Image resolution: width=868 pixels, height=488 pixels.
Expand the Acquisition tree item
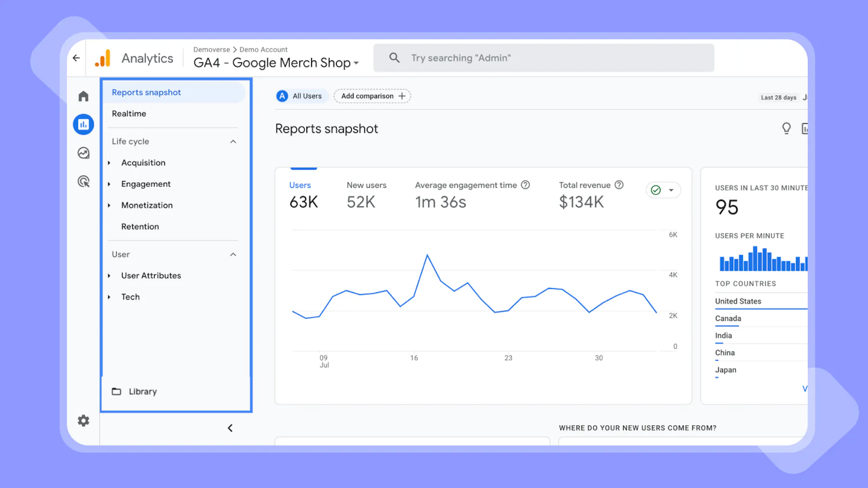coord(109,163)
